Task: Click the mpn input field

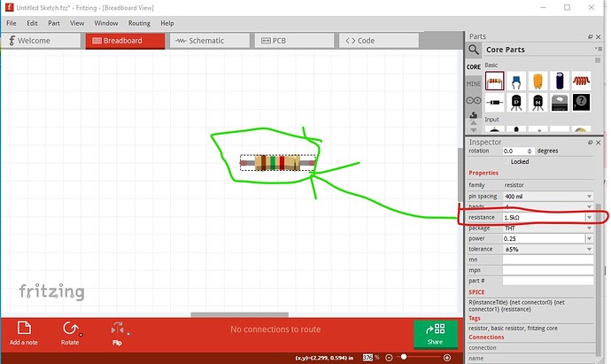Action: coord(548,270)
